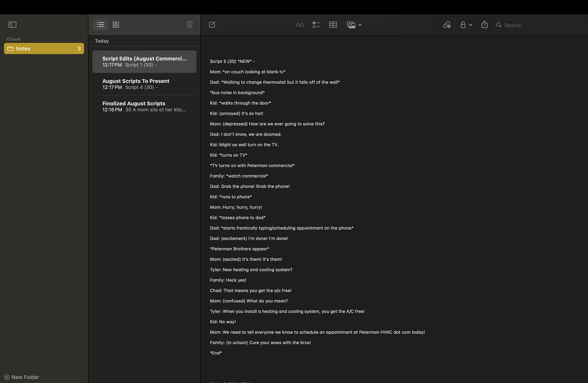Open the August Scripts To Present note
The width and height of the screenshot is (588, 383).
[144, 84]
